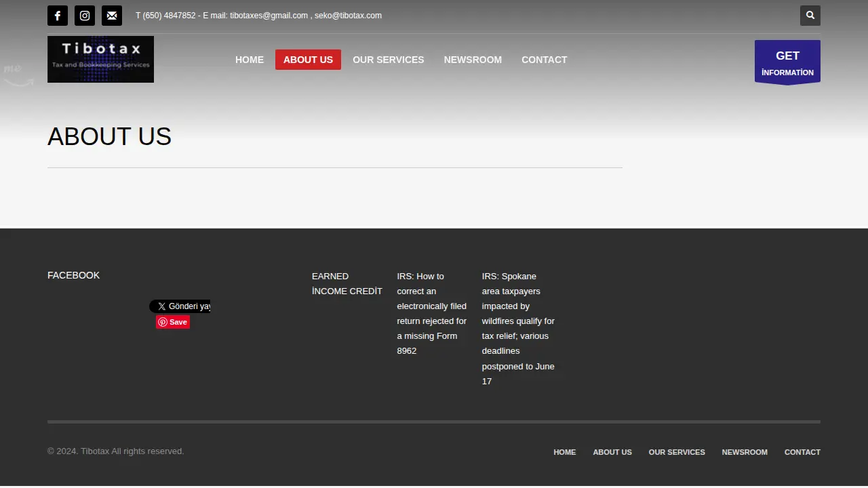Click the © 2024 Tibotax copyright text
The height and width of the screenshot is (488, 868).
point(116,451)
